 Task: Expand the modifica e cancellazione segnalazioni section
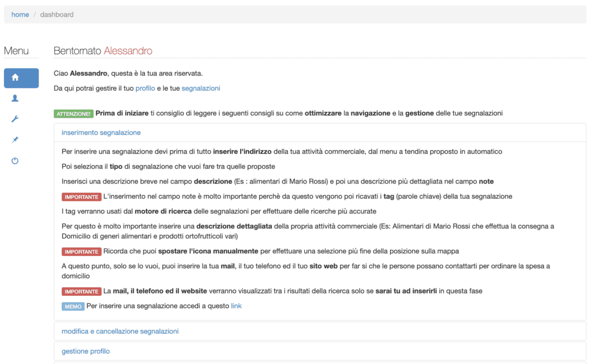pos(119,331)
